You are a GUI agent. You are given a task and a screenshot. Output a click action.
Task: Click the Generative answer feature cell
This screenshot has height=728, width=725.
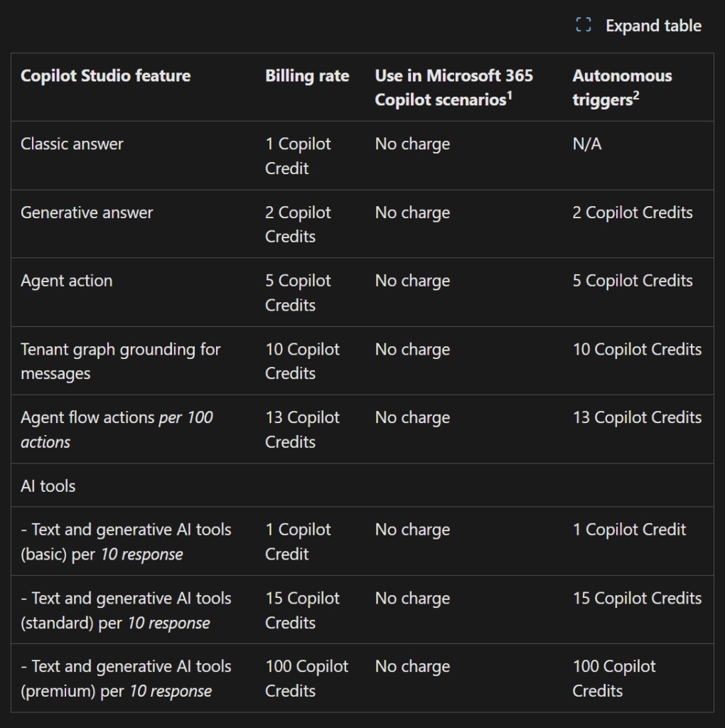coord(86,212)
